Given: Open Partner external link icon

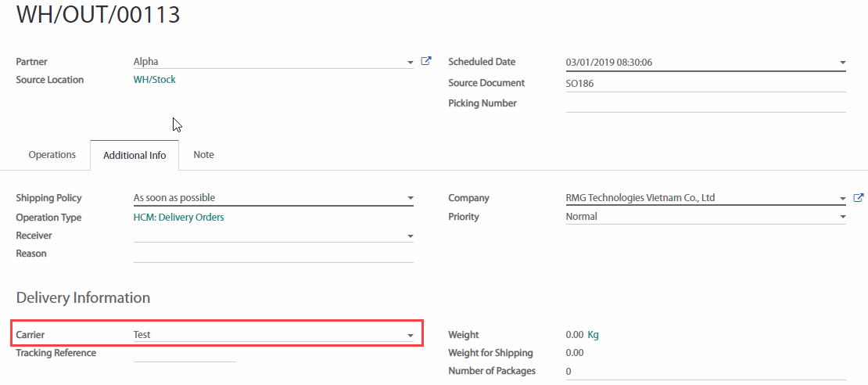Looking at the screenshot, I should [x=426, y=61].
